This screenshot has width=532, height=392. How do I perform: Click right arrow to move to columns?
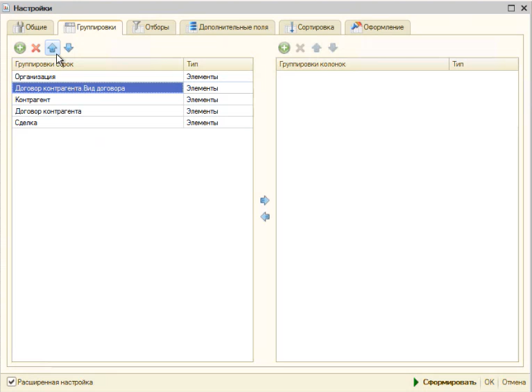[x=265, y=201]
